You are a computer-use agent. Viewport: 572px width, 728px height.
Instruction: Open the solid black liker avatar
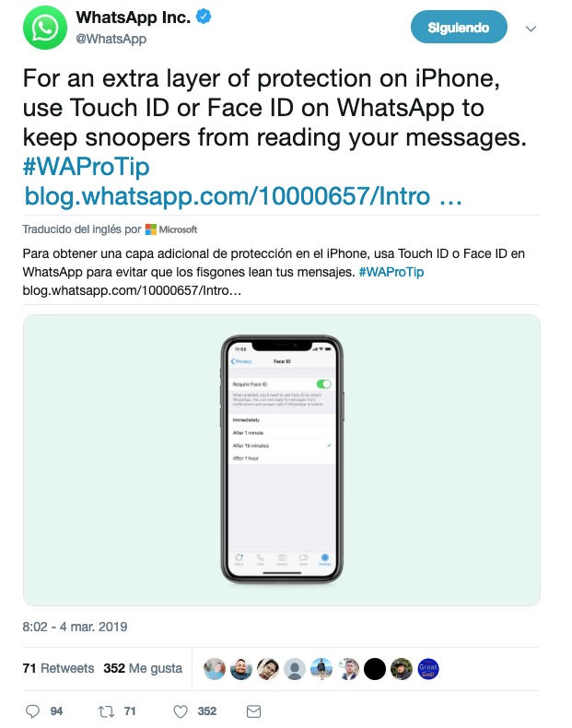point(374,669)
